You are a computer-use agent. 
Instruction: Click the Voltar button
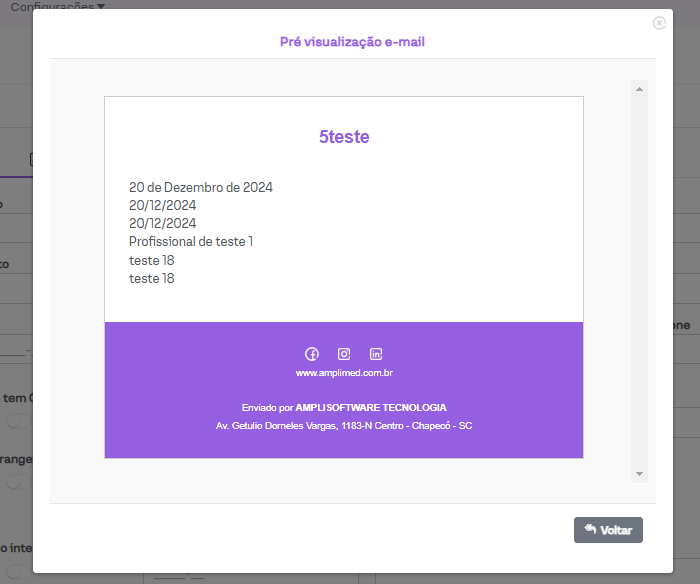pyautogui.click(x=608, y=530)
